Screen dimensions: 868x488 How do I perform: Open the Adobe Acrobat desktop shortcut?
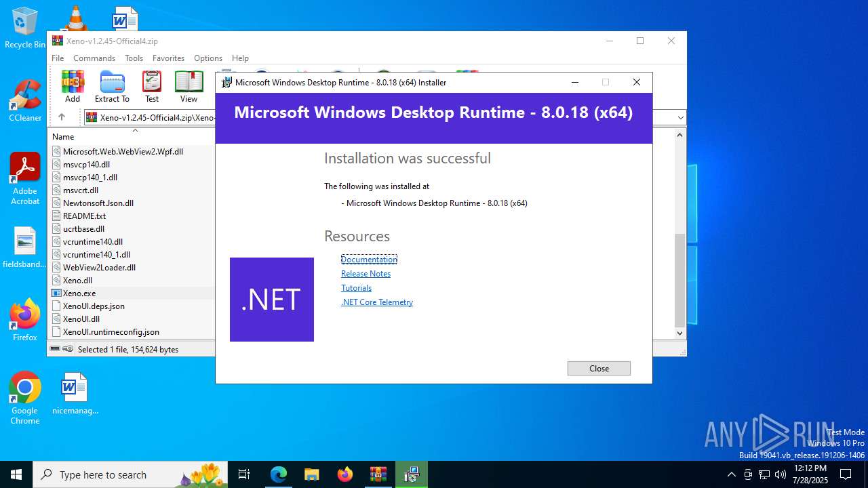click(x=25, y=179)
